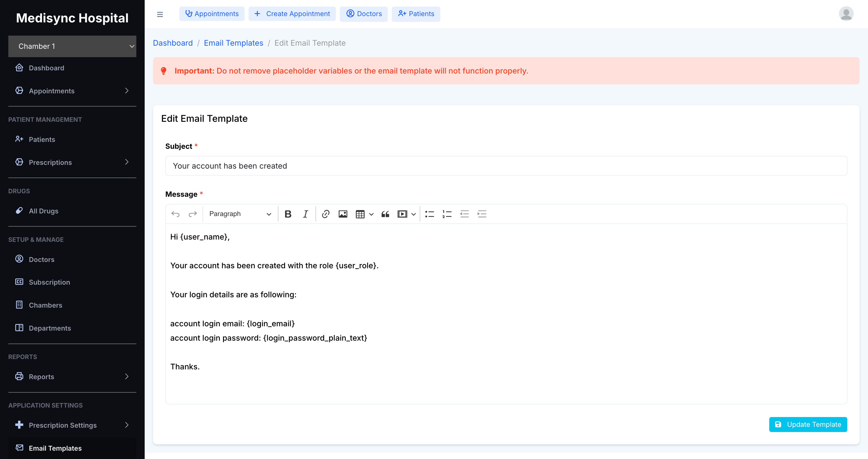The width and height of the screenshot is (868, 459).
Task: Expand the Prescription Settings submenu chevron
Action: tap(127, 425)
